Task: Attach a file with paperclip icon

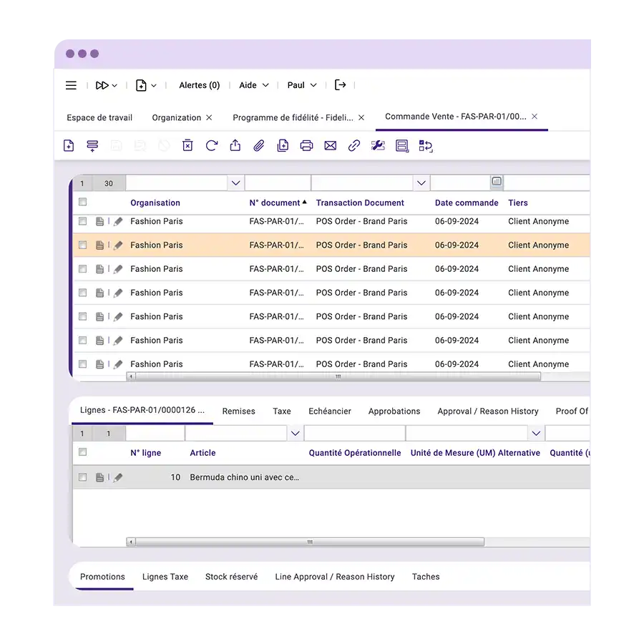Action: 259,145
